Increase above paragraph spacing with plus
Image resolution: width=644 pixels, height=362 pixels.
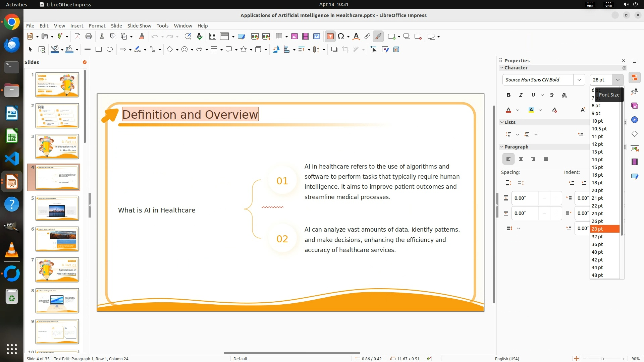point(556,198)
